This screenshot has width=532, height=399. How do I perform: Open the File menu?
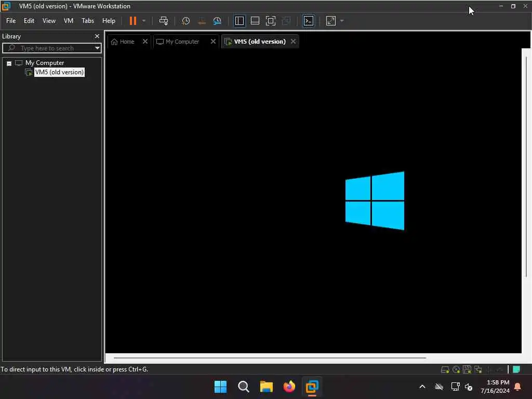(x=11, y=21)
